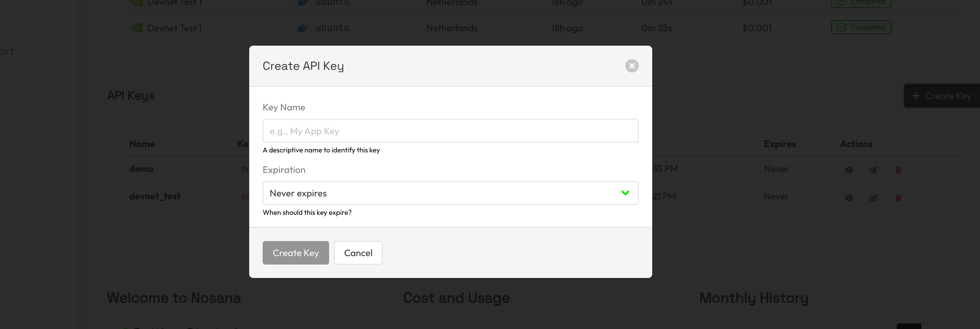Close the Create API Key dialog
980x329 pixels.
point(632,65)
